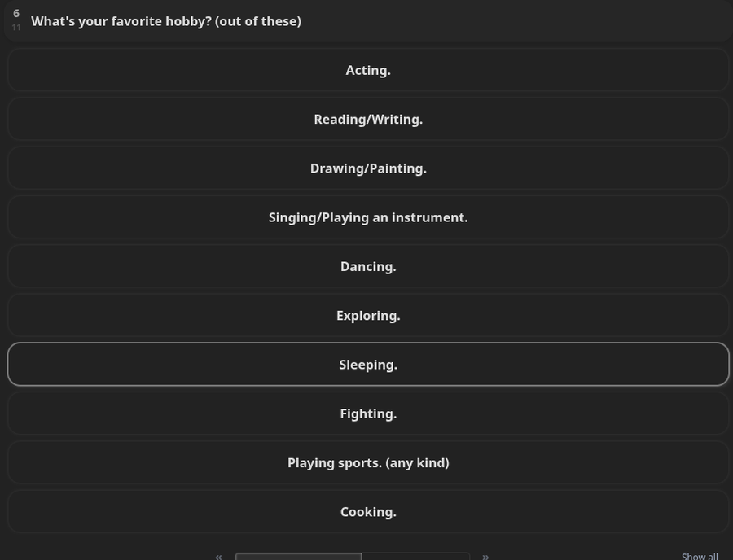This screenshot has width=733, height=560.
Task: Choose the 'Dancing.' option
Action: point(368,266)
